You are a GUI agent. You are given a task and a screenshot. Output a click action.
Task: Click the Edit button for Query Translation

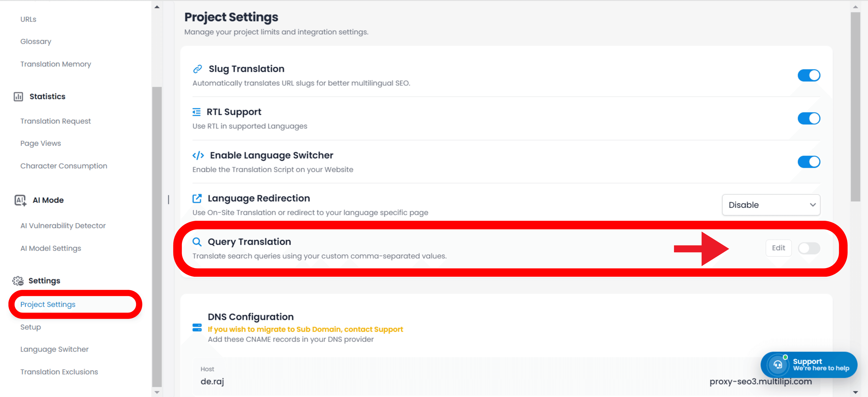[x=778, y=248]
